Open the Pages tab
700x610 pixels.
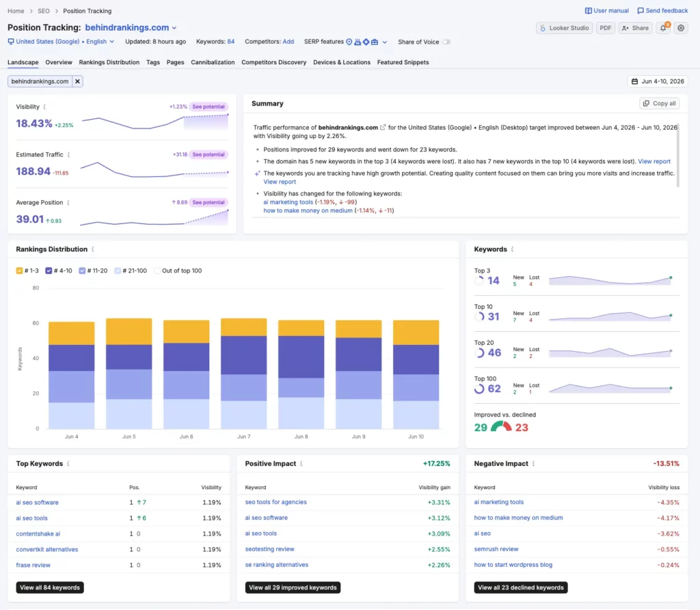click(x=175, y=62)
